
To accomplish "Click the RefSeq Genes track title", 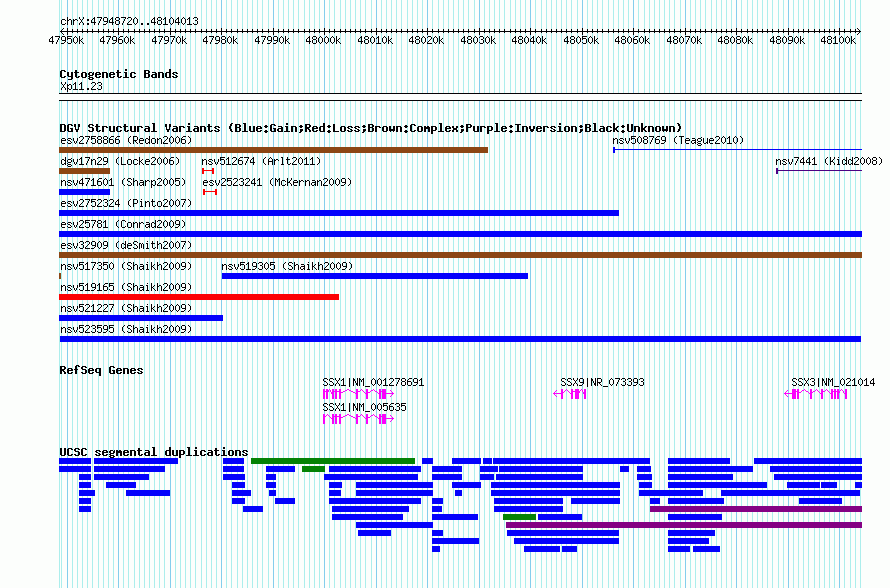I will pyautogui.click(x=101, y=370).
